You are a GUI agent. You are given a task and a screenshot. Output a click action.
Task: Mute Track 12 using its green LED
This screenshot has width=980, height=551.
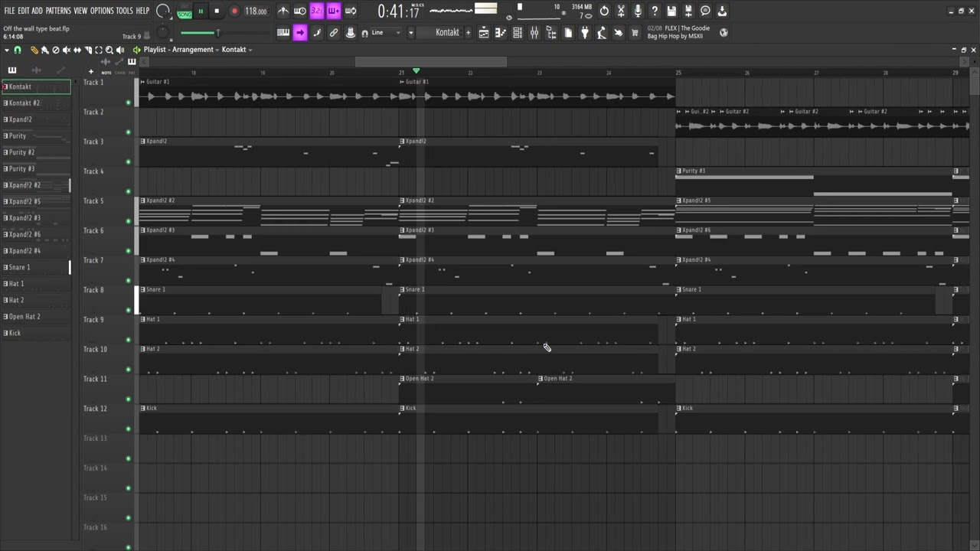(128, 429)
